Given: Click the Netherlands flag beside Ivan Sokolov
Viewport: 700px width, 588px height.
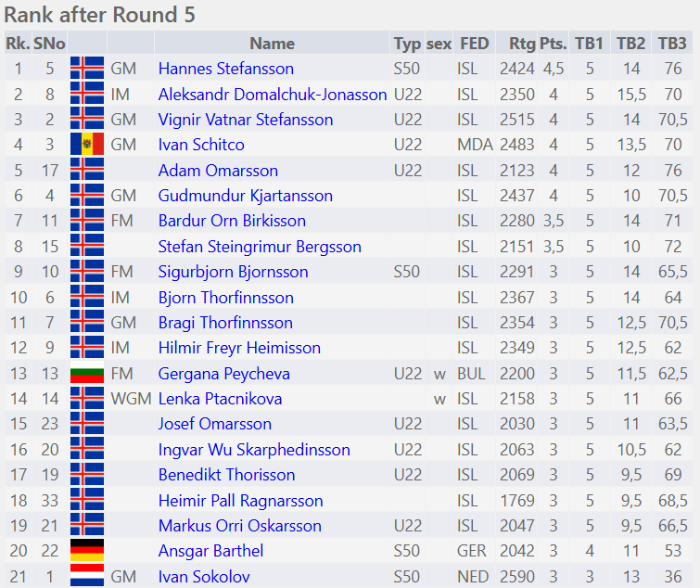Looking at the screenshot, I should 87,576.
